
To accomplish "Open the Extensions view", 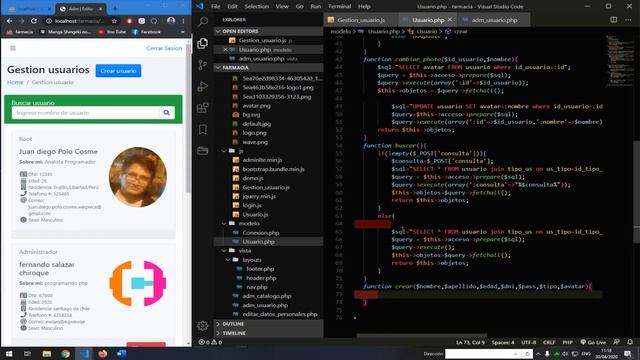I will tap(202, 108).
